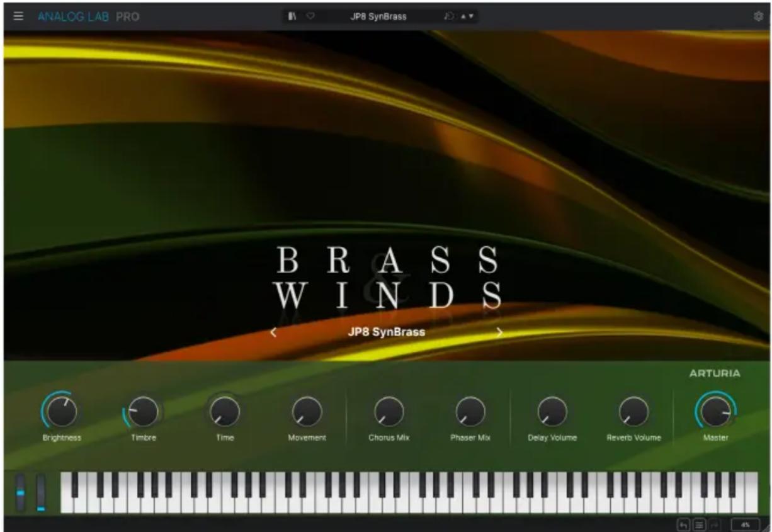Click the Movement knob
This screenshot has width=772, height=532.
click(307, 412)
